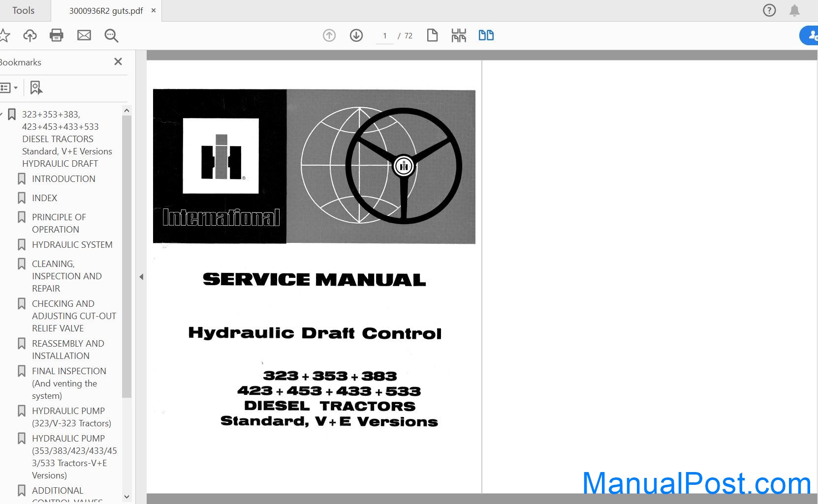Open the PRINCIPLE OF OPERATION bookmark

point(59,223)
